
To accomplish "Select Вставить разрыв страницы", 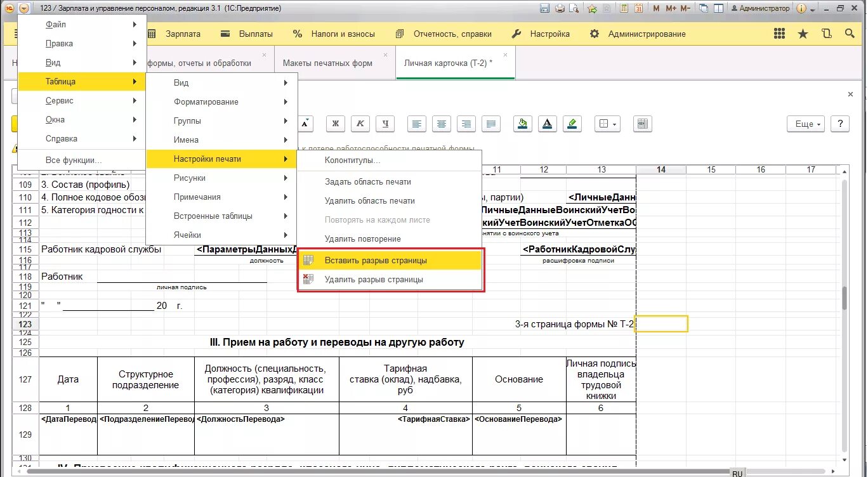I will [x=390, y=261].
